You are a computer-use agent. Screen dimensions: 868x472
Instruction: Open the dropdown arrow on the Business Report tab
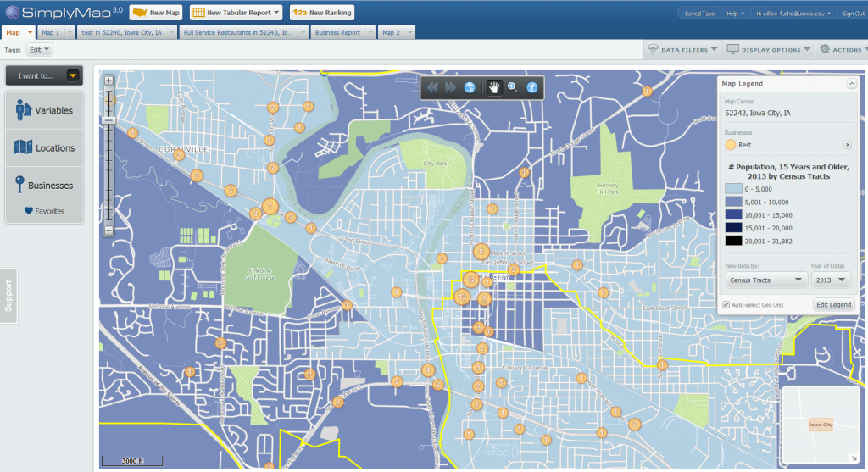(370, 33)
